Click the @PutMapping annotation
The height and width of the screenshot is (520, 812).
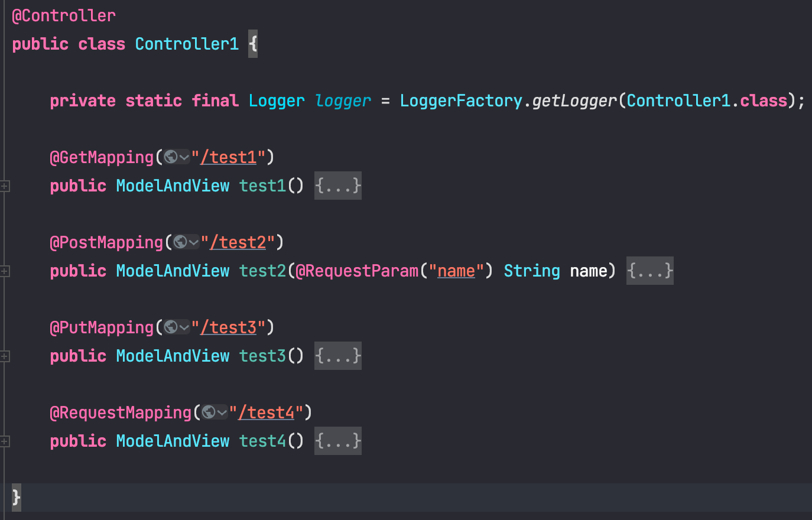click(x=102, y=327)
